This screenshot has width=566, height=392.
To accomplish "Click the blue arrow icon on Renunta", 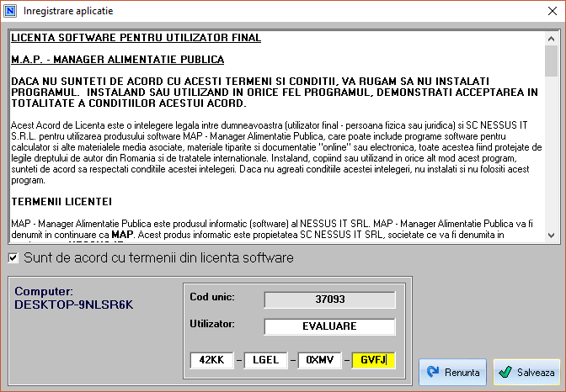I will coord(433,372).
